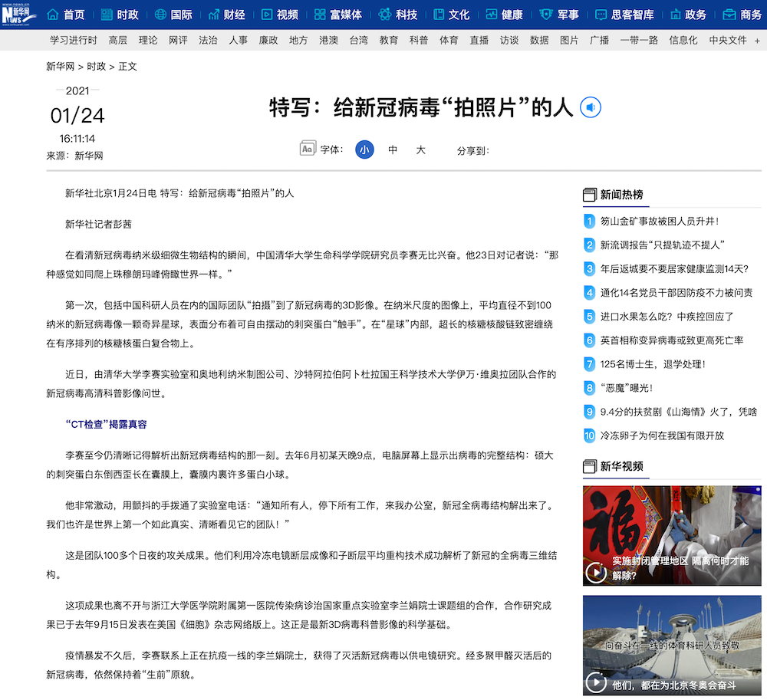Screen dimensions: 767x700
Task: Select small font size 小
Action: (x=364, y=150)
